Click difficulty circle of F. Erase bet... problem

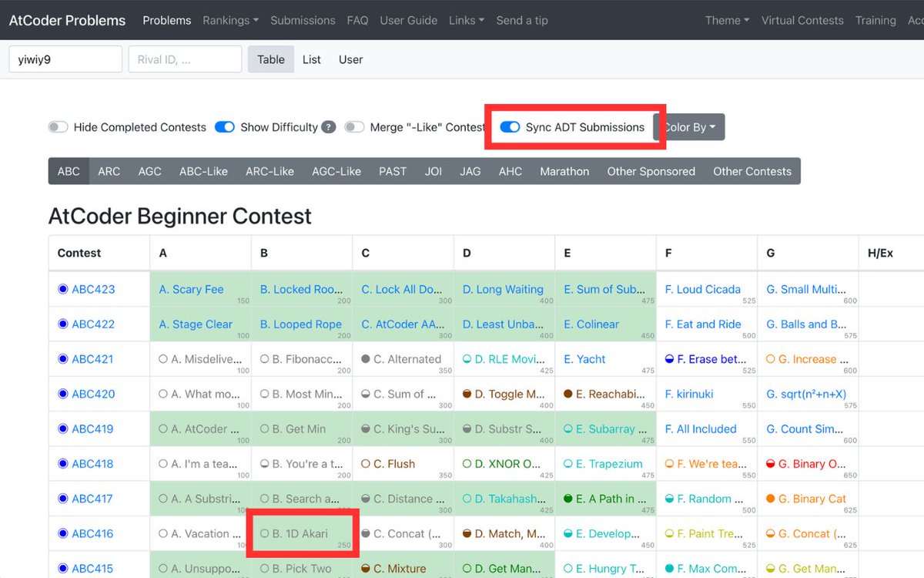[x=670, y=359]
